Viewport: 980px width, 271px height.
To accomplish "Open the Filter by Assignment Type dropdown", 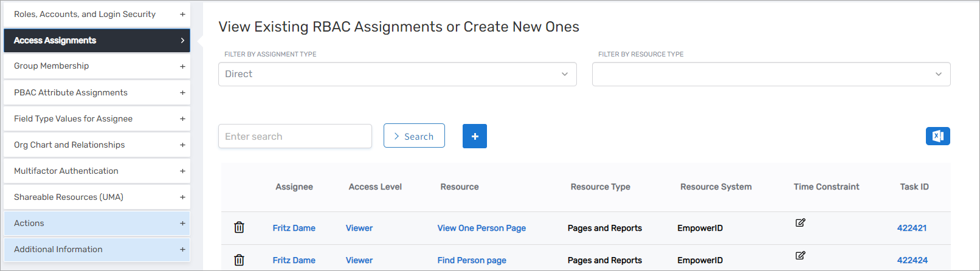I will coord(397,74).
